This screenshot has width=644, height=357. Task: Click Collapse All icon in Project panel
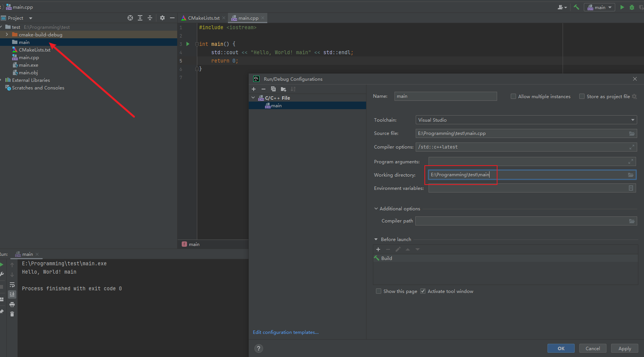[x=150, y=18]
